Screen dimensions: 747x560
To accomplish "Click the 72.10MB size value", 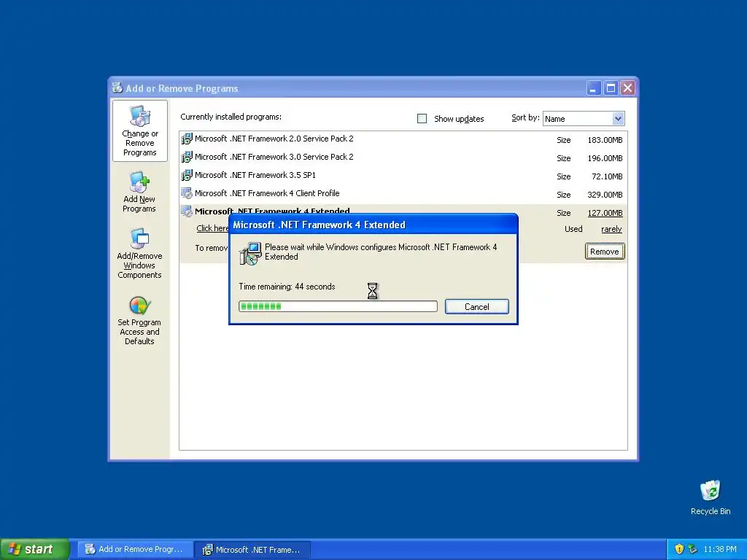I will click(607, 176).
